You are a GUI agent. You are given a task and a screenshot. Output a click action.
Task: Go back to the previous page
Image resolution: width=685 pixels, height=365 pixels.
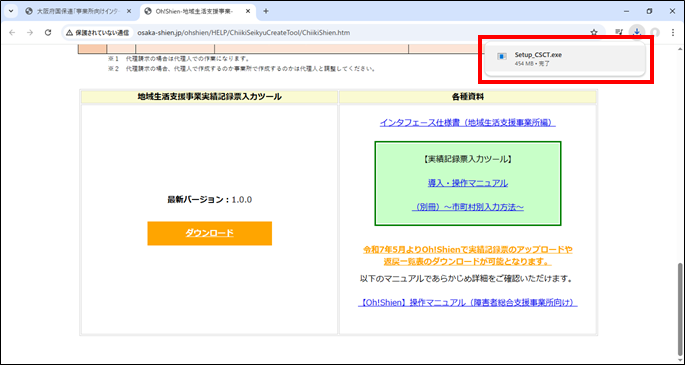click(x=12, y=32)
